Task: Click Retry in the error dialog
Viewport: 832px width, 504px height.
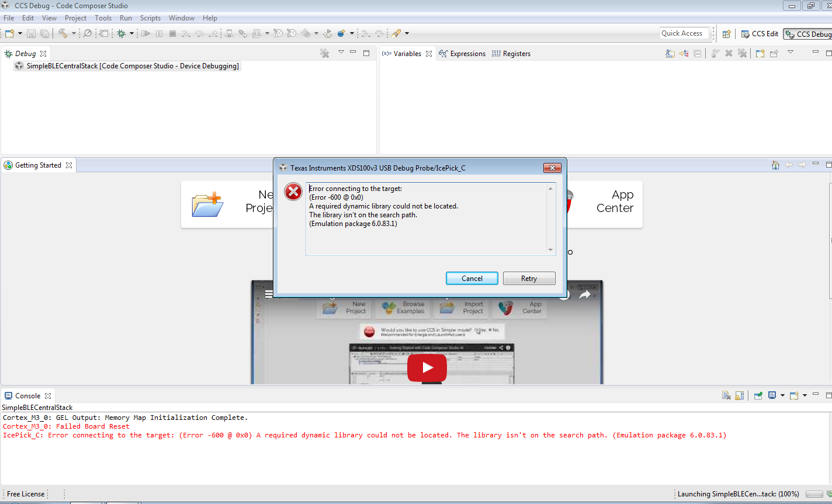Action: coord(529,279)
